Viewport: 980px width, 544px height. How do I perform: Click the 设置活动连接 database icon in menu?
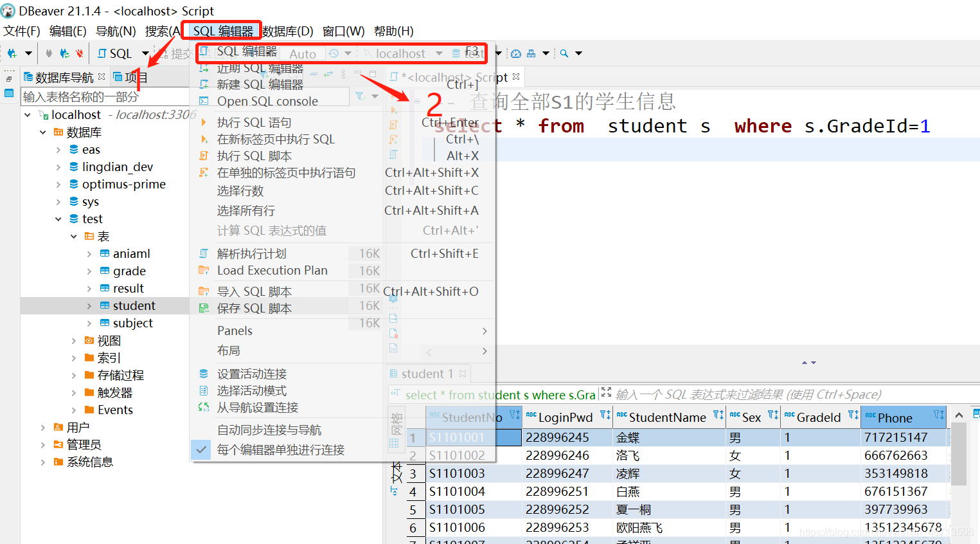[204, 374]
